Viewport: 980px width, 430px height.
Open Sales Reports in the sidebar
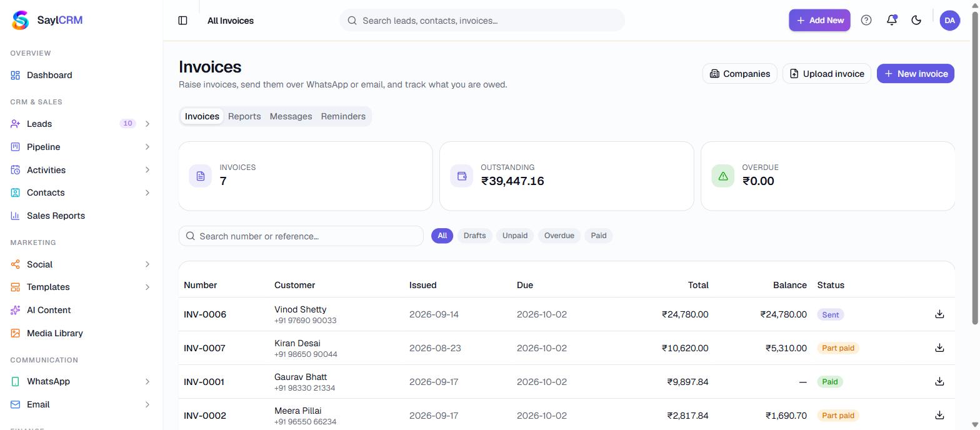click(81, 216)
